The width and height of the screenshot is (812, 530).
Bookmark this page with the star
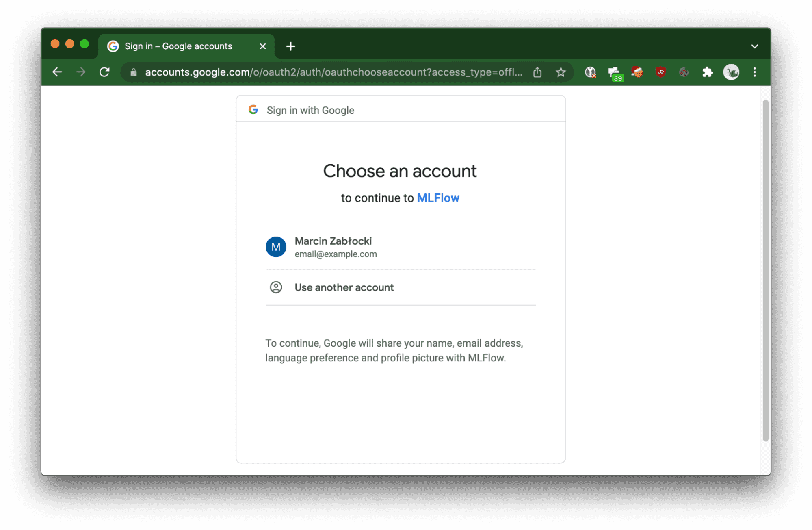[x=561, y=72]
